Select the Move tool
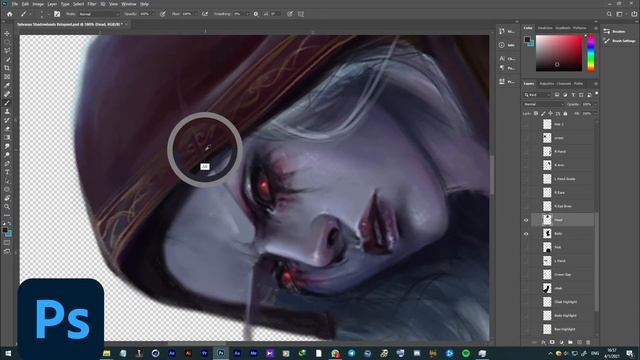 click(x=7, y=33)
